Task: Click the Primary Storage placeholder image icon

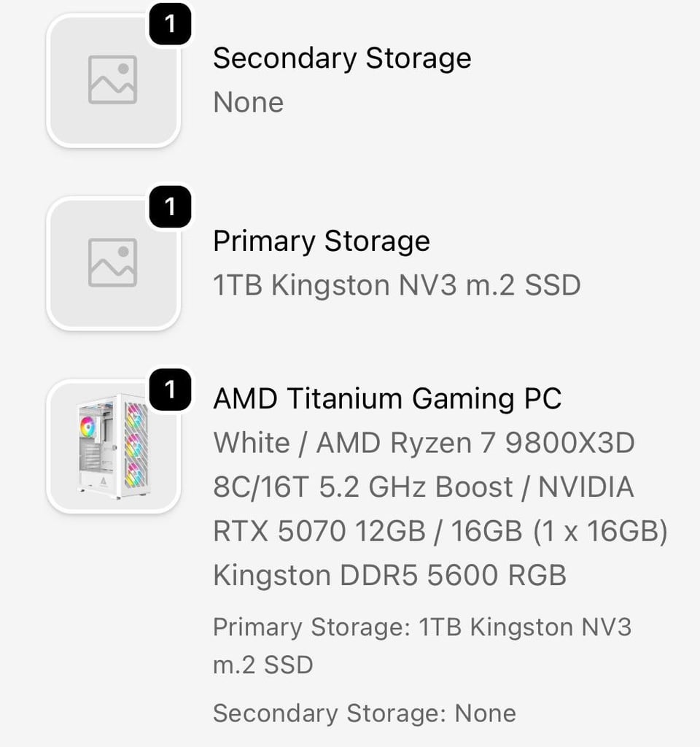Action: [112, 263]
